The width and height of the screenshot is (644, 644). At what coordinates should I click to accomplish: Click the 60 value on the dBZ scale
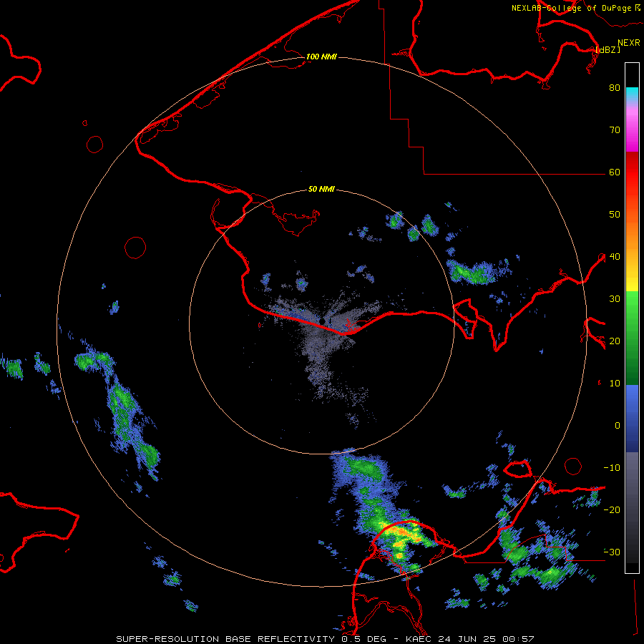click(615, 172)
